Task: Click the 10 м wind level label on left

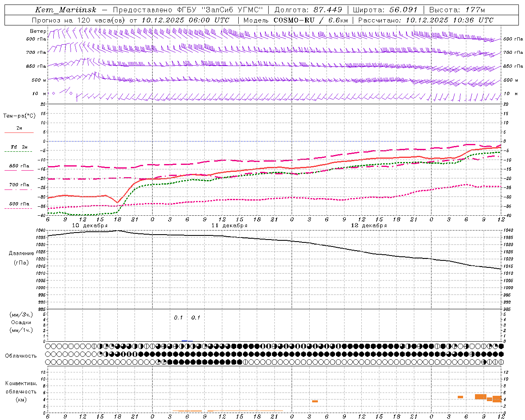Action: click(39, 94)
